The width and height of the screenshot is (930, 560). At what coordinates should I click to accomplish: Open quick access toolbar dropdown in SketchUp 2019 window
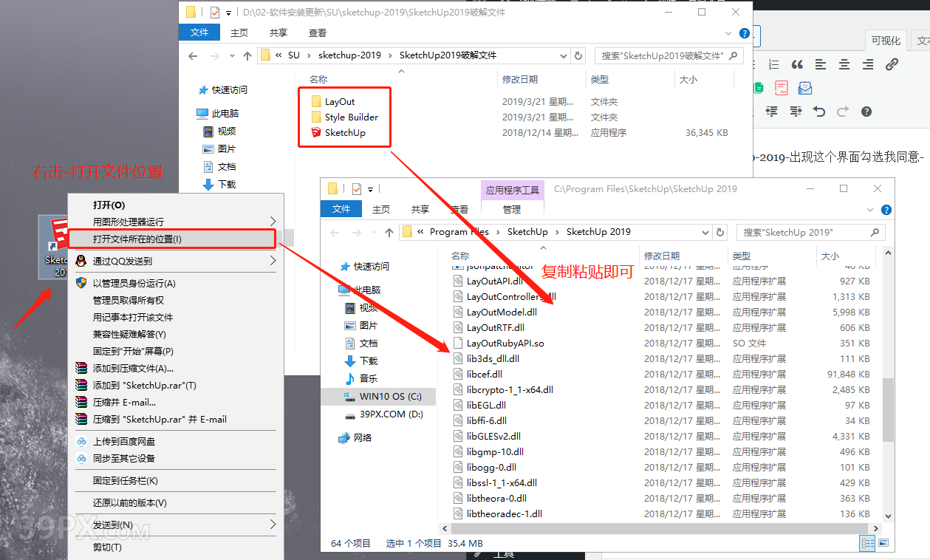click(371, 189)
